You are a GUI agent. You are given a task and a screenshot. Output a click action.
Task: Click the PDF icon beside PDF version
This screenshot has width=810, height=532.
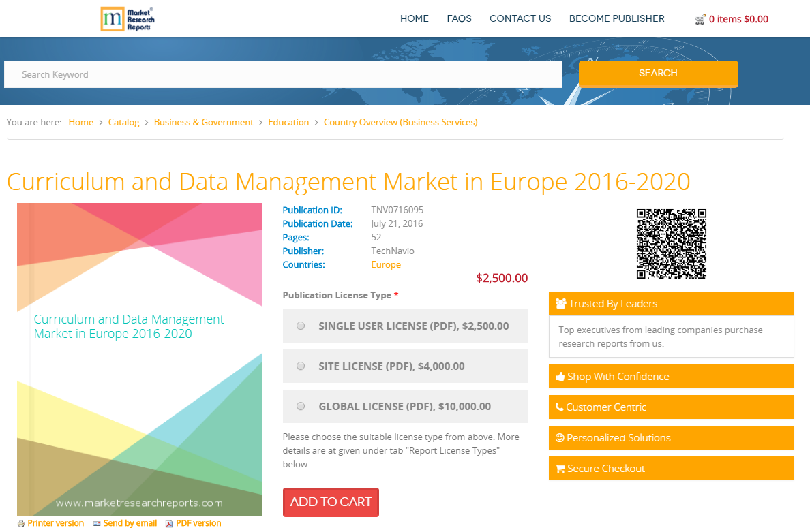[x=169, y=524]
